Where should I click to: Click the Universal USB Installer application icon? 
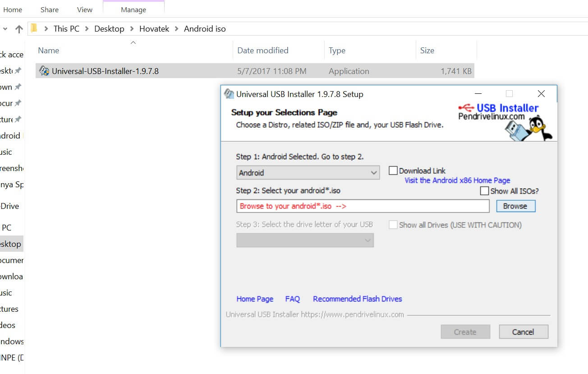(44, 71)
